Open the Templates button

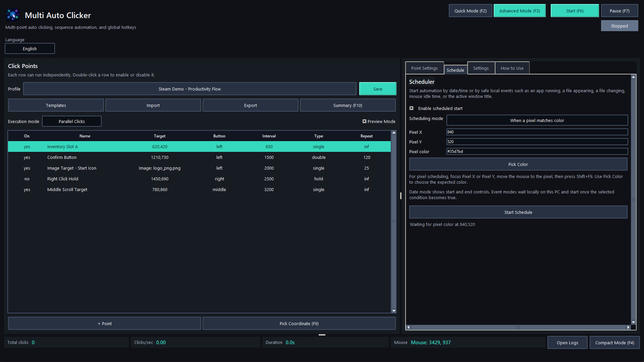pos(56,105)
